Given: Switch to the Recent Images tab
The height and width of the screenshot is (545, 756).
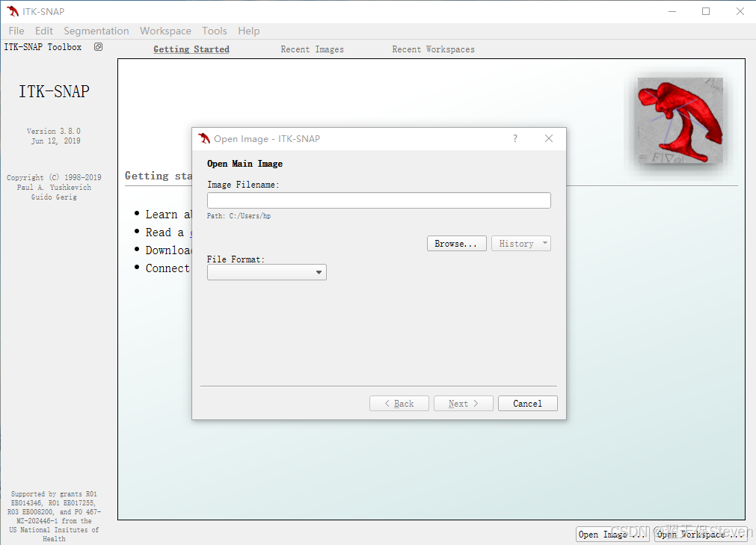Looking at the screenshot, I should pos(313,49).
